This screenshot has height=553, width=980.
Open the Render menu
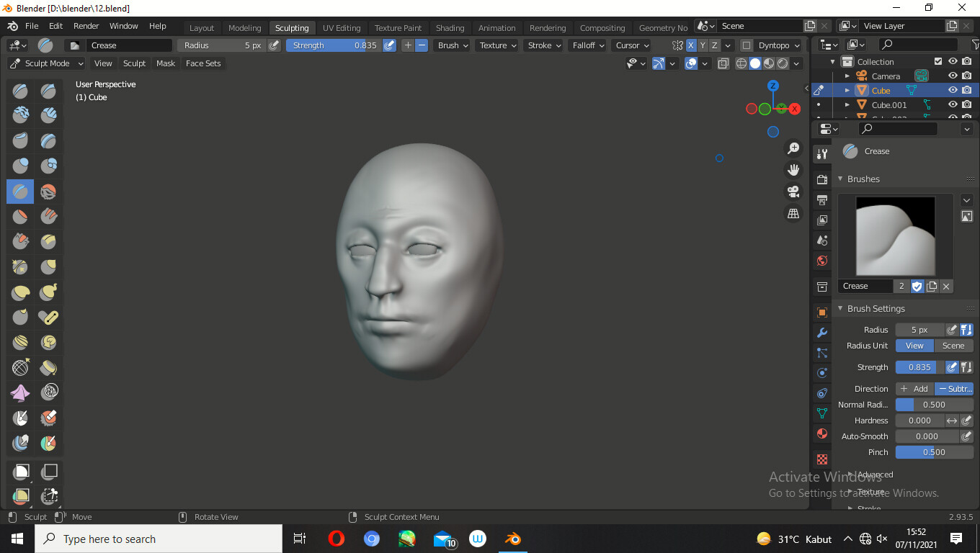(x=86, y=26)
